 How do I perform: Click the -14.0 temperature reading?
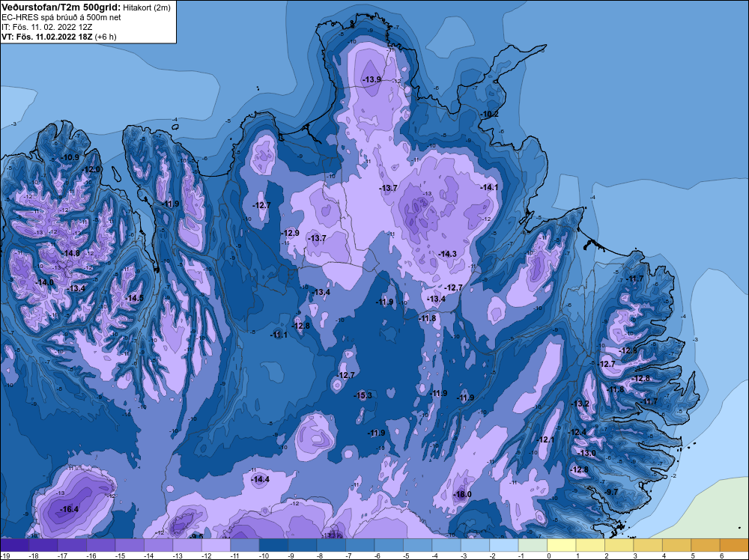tap(45, 283)
